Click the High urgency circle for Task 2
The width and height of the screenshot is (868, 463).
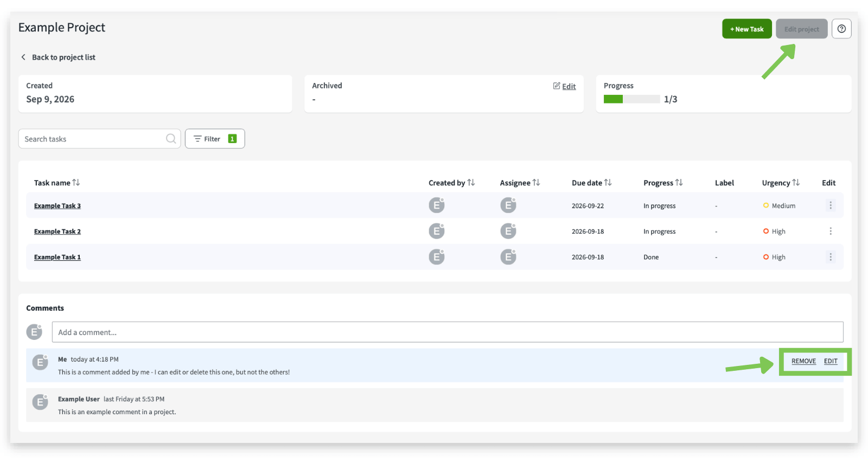point(766,231)
